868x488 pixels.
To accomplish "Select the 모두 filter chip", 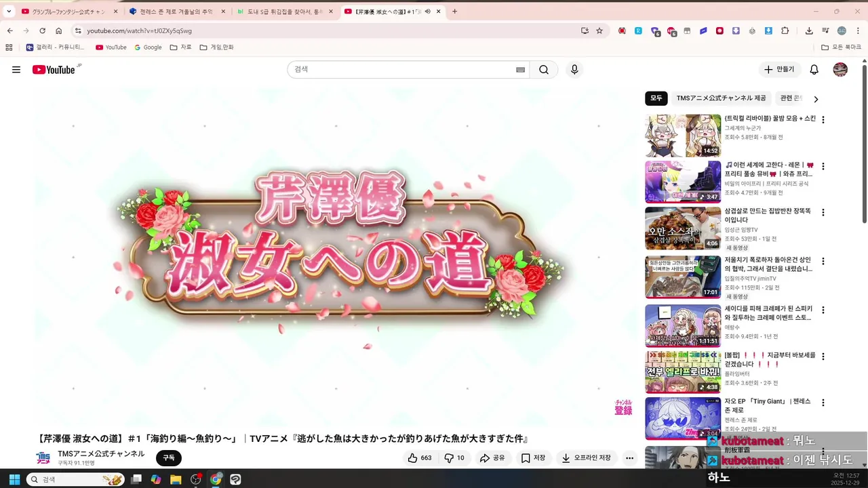I will pos(656,98).
